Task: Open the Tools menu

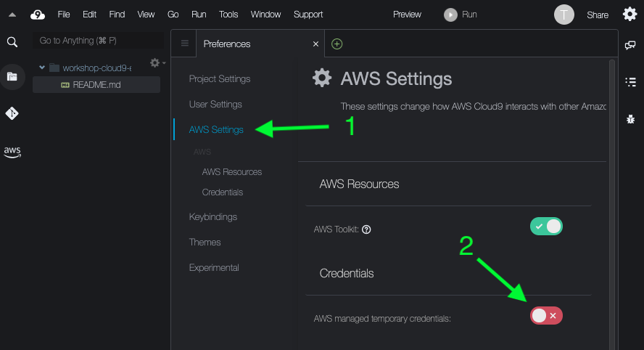Action: [x=228, y=15]
